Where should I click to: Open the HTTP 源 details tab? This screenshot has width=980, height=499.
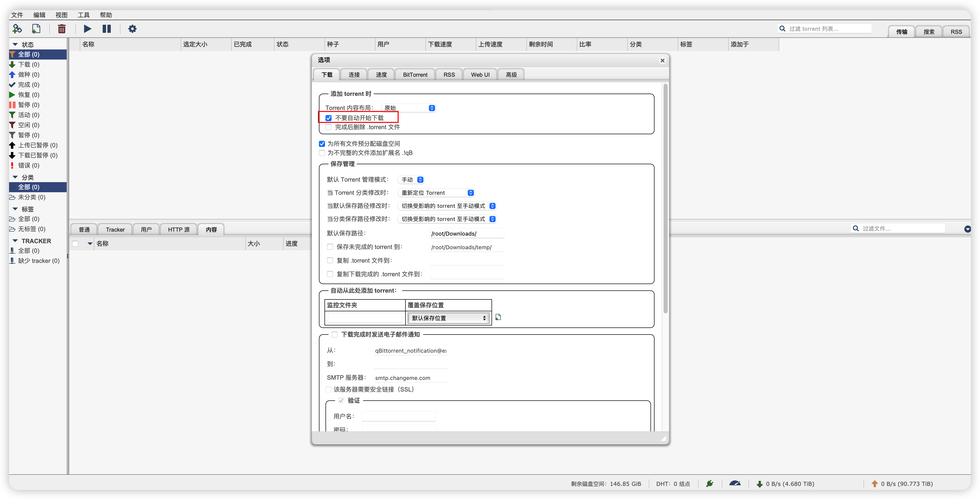coord(179,229)
